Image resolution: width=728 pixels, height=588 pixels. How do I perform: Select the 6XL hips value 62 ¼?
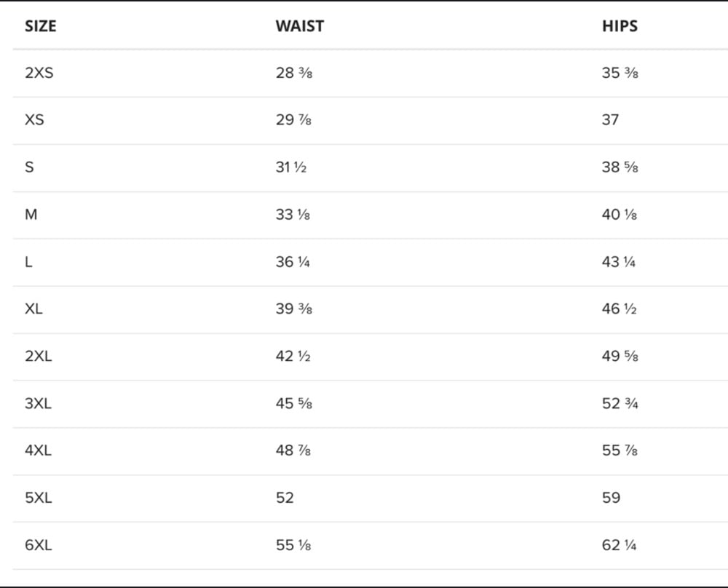pos(620,545)
